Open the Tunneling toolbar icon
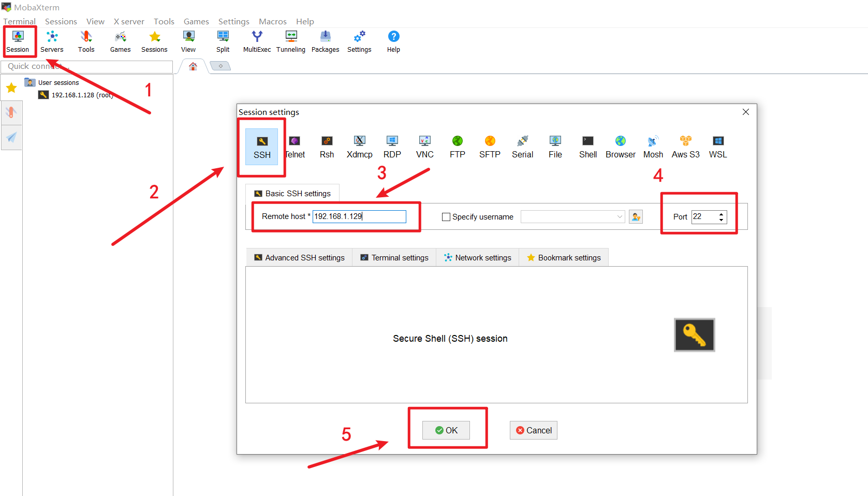Screen dimensions: 868x496 click(x=291, y=42)
